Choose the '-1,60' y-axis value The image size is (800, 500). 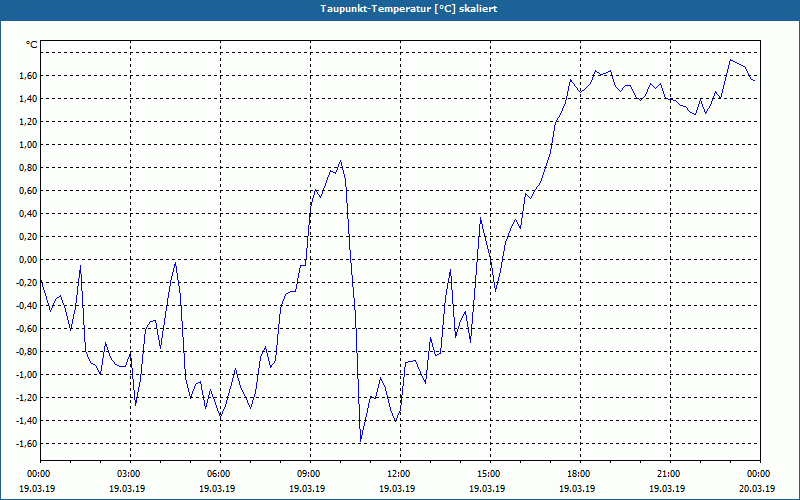point(28,443)
